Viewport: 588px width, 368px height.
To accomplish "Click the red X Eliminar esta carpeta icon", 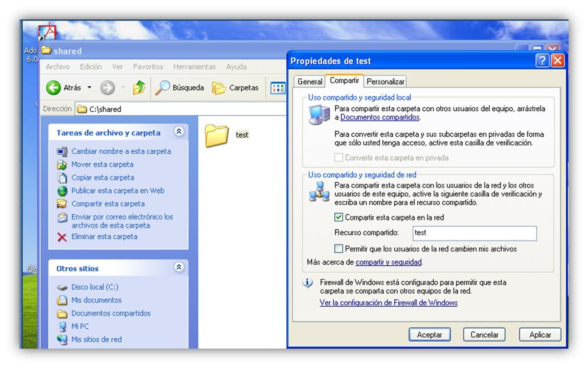I will (62, 237).
